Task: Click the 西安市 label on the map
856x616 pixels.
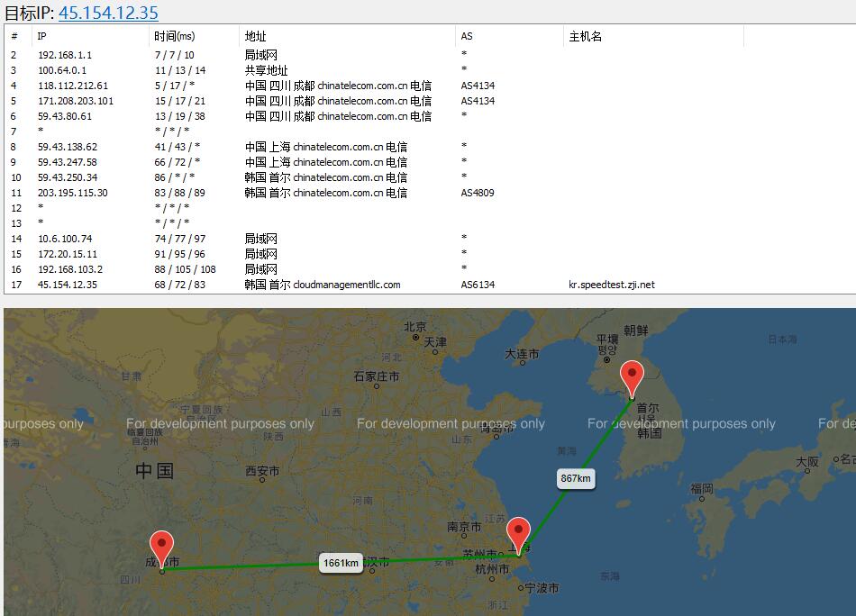Action: (262, 471)
